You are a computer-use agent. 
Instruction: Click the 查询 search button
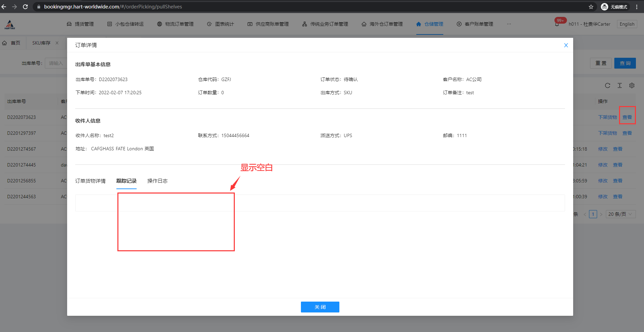pos(625,63)
